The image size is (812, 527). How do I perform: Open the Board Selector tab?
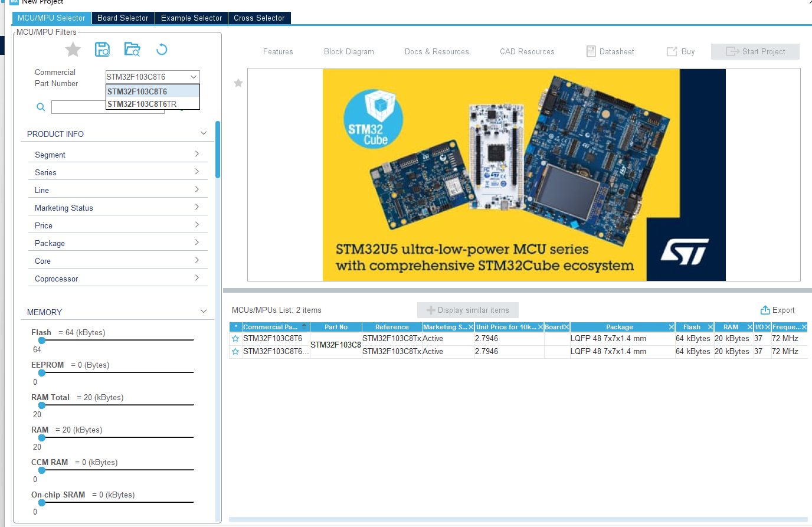[x=123, y=18]
